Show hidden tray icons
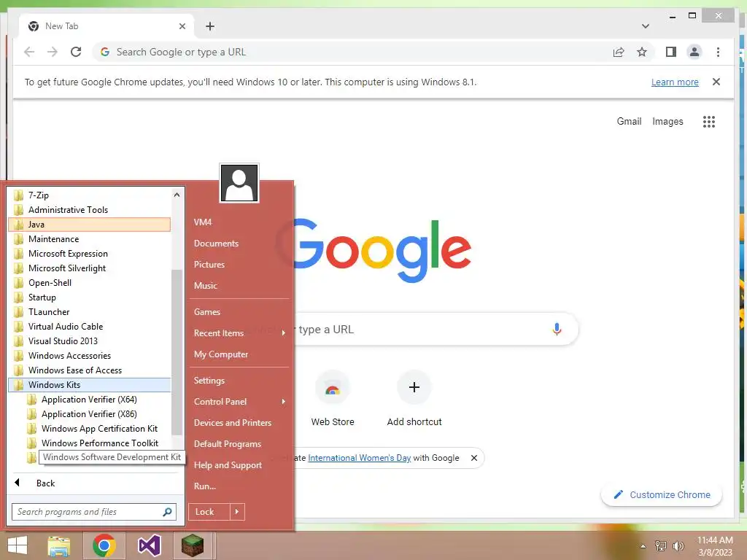Viewport: 747px width, 560px height. (x=643, y=546)
